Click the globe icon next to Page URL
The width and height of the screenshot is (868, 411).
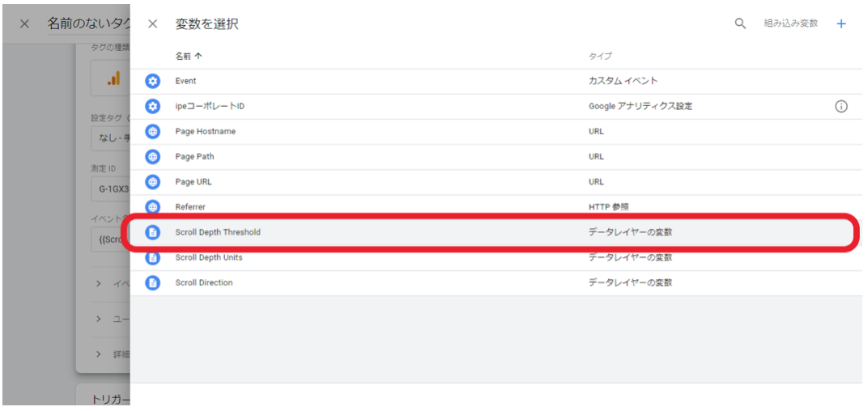[153, 182]
